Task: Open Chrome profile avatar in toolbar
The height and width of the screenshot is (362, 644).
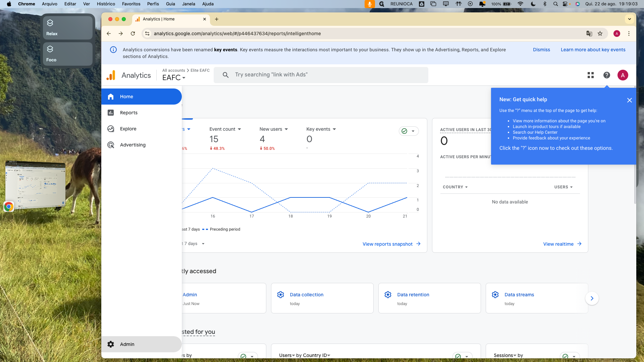Action: click(616, 34)
